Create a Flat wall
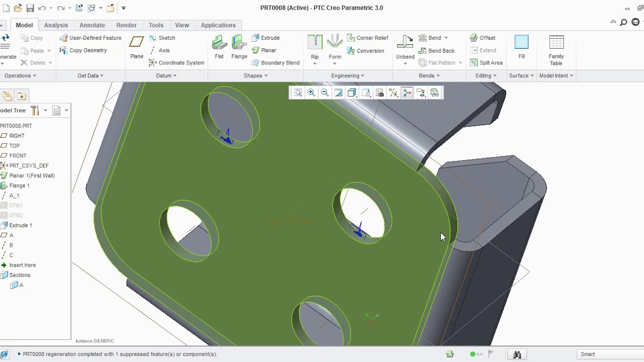This screenshot has width=644, height=362. point(219,48)
